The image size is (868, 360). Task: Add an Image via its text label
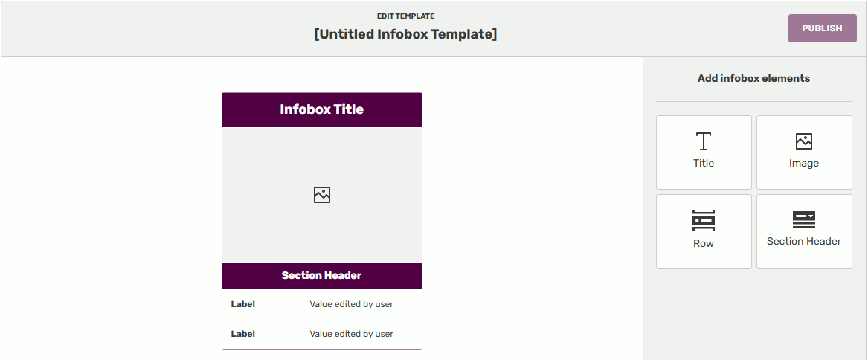pos(804,164)
